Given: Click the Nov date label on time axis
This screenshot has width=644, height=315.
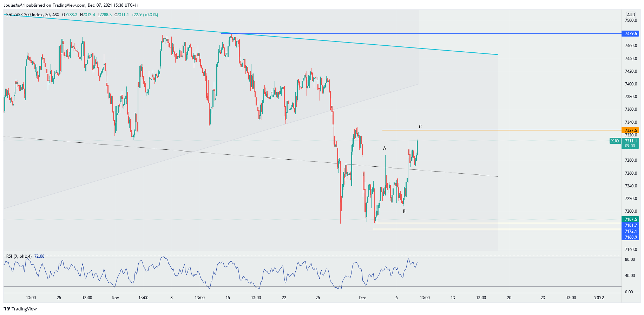Looking at the screenshot, I should (115, 298).
